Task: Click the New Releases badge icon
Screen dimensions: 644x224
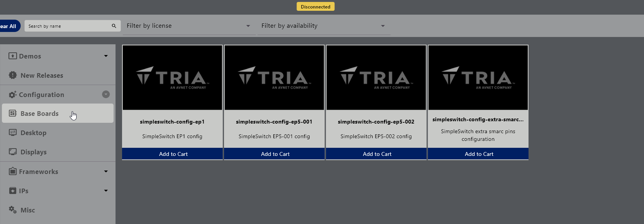Action: (13, 75)
